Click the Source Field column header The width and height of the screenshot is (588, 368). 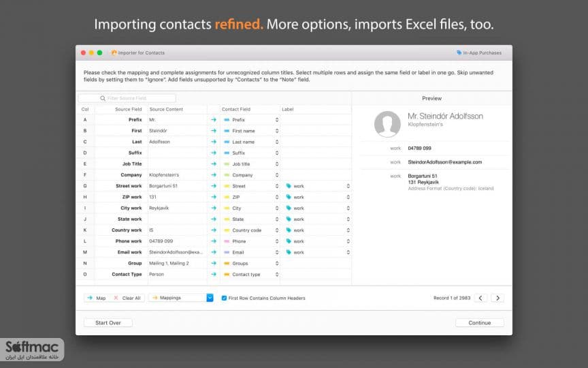128,109
